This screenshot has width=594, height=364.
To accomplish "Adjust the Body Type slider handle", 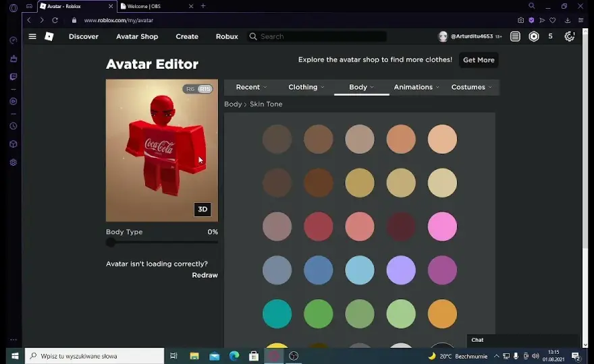I will [111, 243].
